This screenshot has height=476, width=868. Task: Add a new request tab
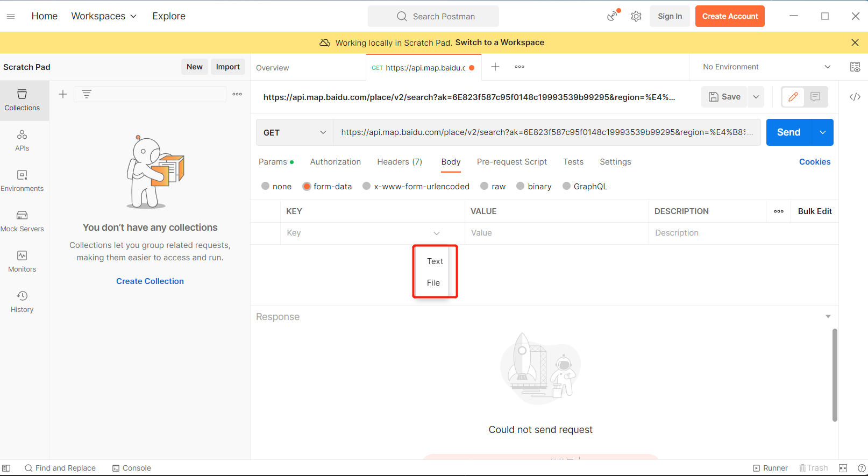click(495, 67)
